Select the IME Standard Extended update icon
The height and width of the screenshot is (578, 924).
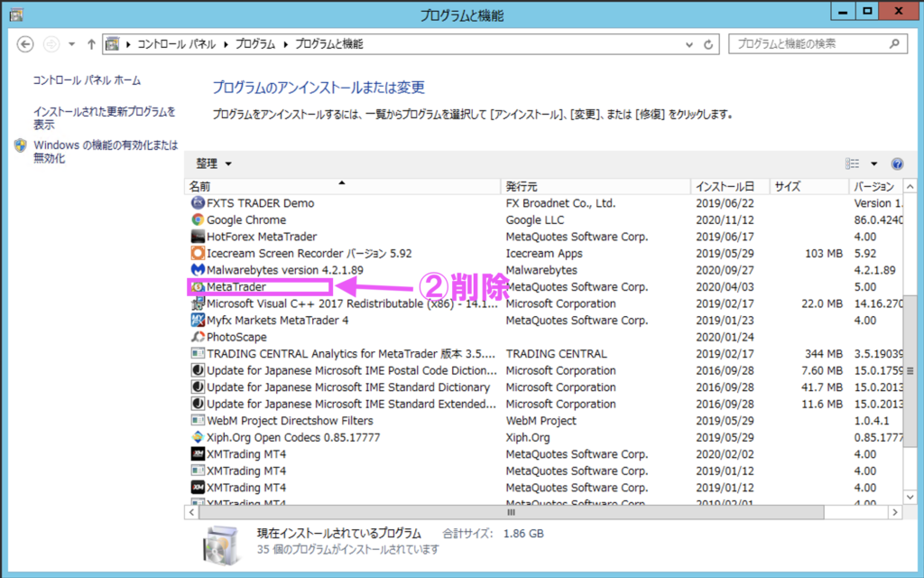pyautogui.click(x=198, y=404)
